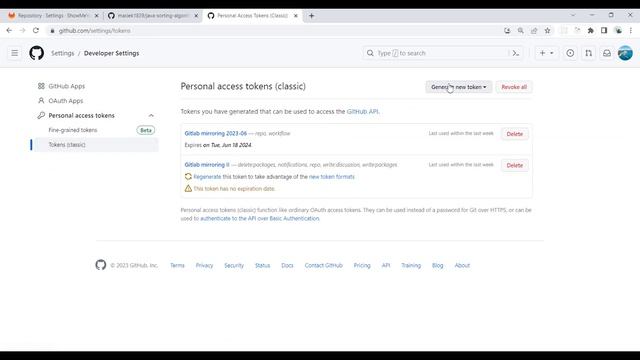Select the Personal Access Tokens (Classic) tab
Screen dimensions: 640x360
tap(252, 16)
